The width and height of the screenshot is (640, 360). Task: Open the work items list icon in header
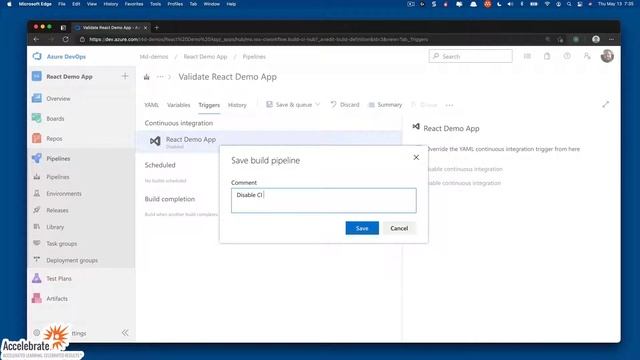pyautogui.click(x=527, y=56)
